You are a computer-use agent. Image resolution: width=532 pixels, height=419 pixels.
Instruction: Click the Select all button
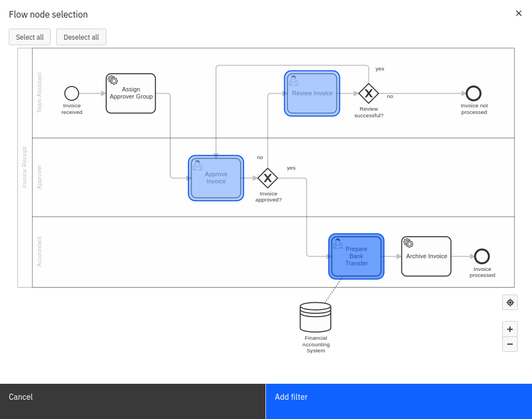(29, 37)
